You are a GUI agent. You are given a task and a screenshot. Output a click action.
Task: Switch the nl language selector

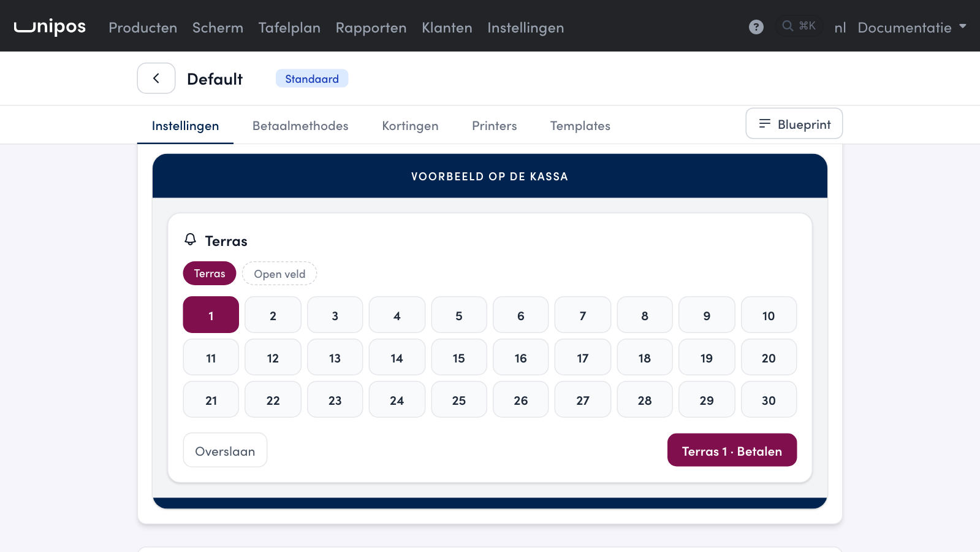tap(840, 28)
